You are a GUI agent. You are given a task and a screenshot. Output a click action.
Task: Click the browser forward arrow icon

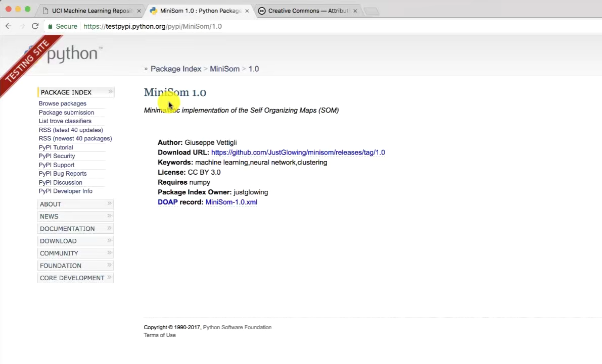tap(22, 26)
